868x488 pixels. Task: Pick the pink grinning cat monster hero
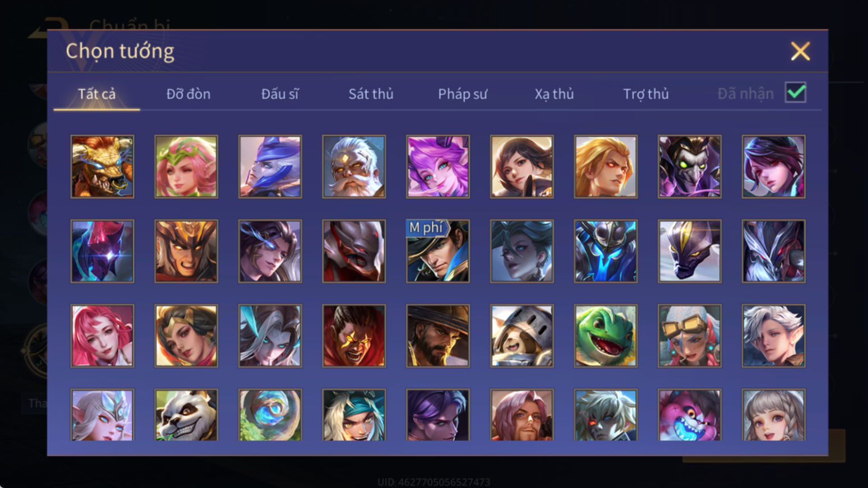[690, 415]
